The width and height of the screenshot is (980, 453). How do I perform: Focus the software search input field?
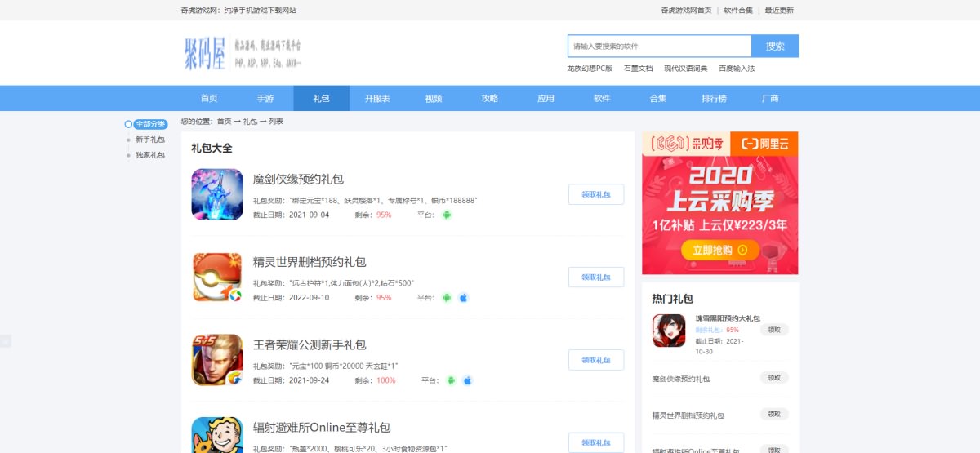pyautogui.click(x=659, y=47)
